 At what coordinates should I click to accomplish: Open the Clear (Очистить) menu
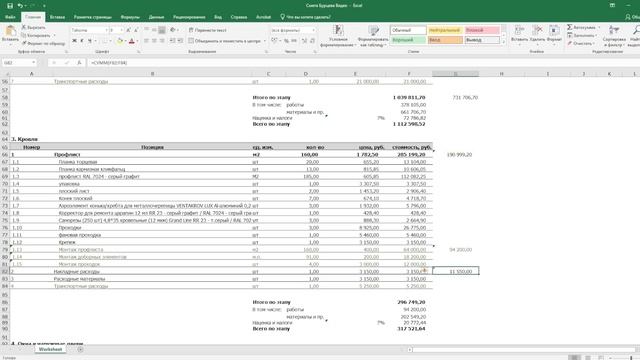[580, 43]
